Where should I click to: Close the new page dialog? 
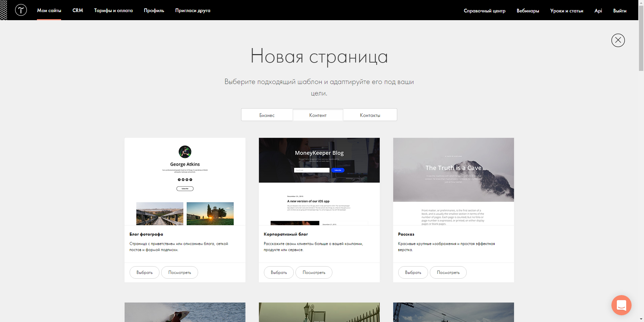click(618, 40)
